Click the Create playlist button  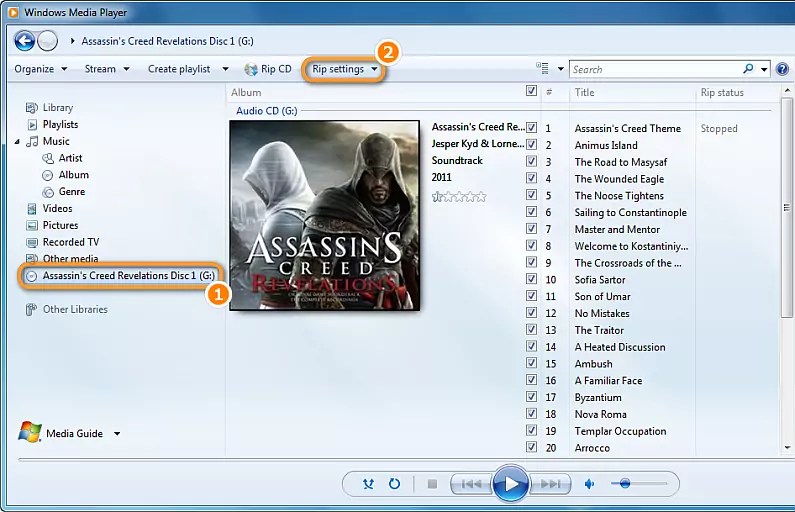click(x=179, y=69)
